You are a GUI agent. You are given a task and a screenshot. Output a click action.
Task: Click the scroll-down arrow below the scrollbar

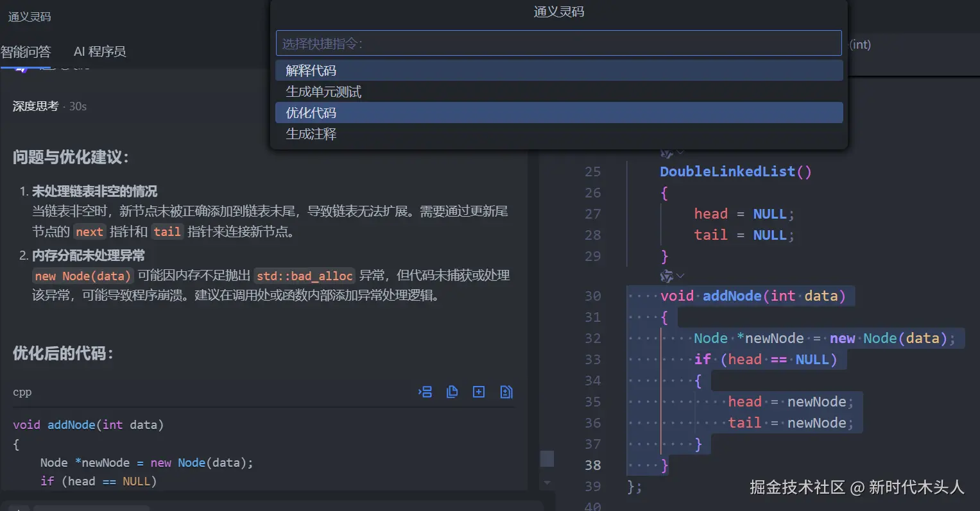click(x=547, y=482)
